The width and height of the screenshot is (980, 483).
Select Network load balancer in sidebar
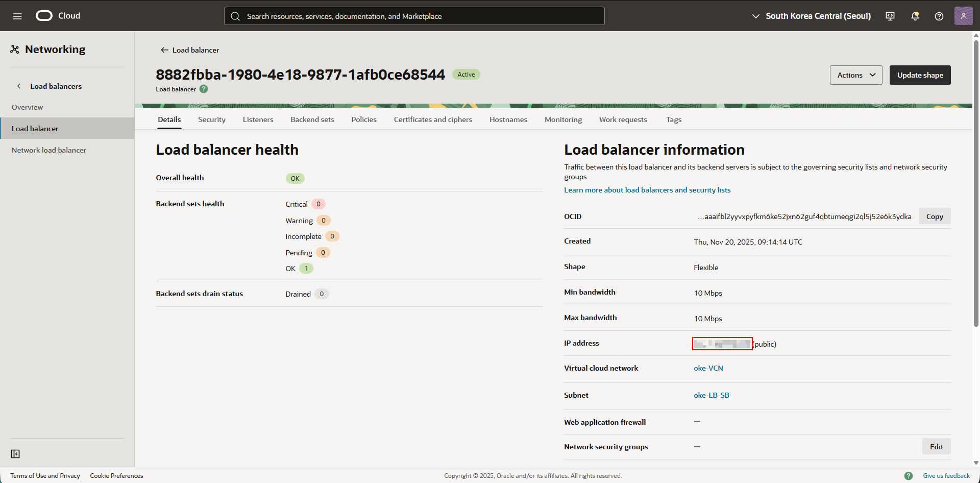49,150
